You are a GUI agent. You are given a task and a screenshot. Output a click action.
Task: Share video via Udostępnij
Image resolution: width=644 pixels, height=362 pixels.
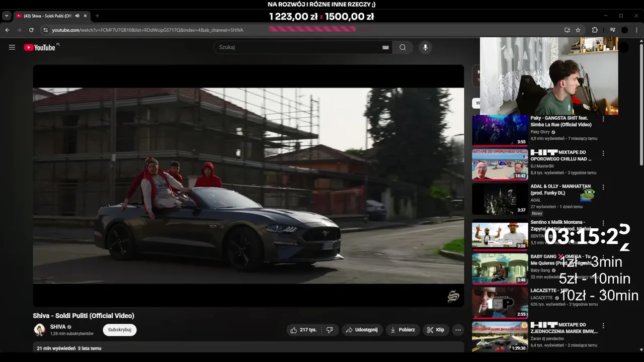coord(362,330)
